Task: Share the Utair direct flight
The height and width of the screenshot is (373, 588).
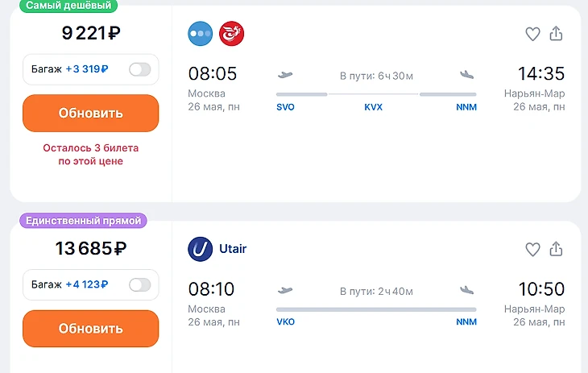Action: click(x=556, y=250)
